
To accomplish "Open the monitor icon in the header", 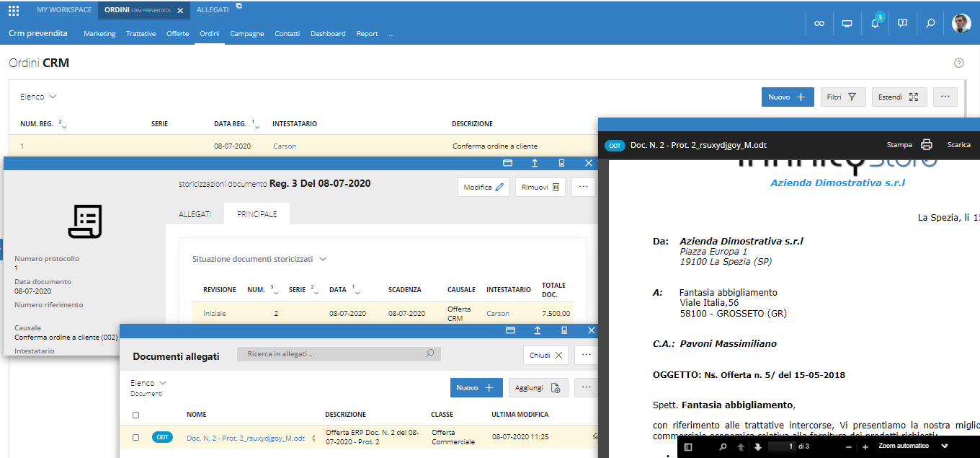I will pos(847,23).
